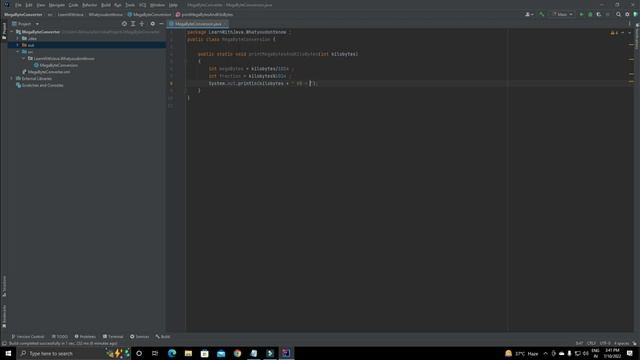Open IDE settings gear in toolbar
Image resolution: width=640 pixels, height=360 pixels.
click(627, 14)
